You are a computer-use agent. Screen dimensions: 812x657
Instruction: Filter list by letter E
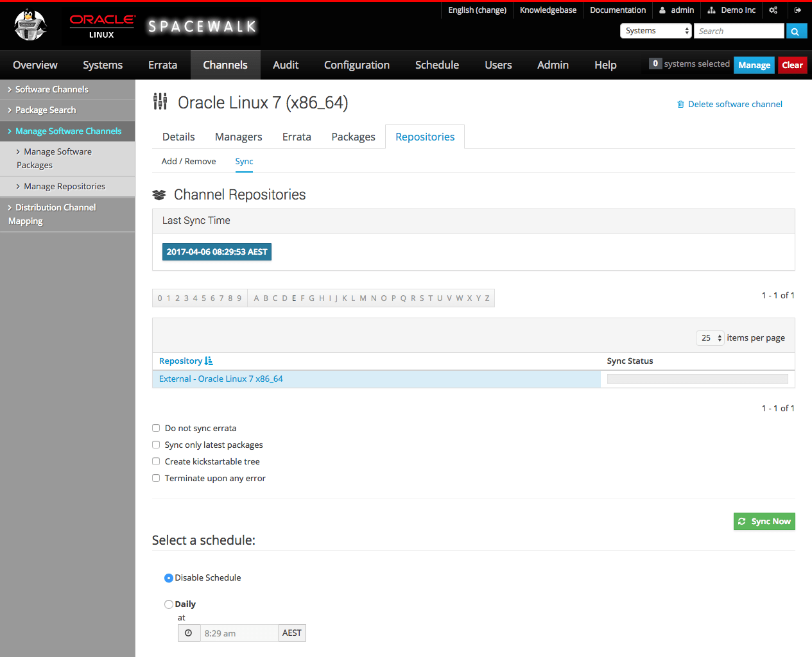294,298
